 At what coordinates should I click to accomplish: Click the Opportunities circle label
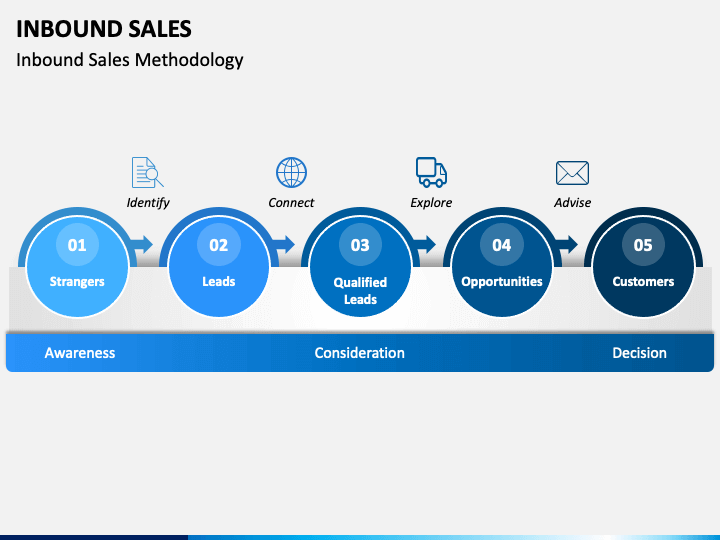coord(501,281)
